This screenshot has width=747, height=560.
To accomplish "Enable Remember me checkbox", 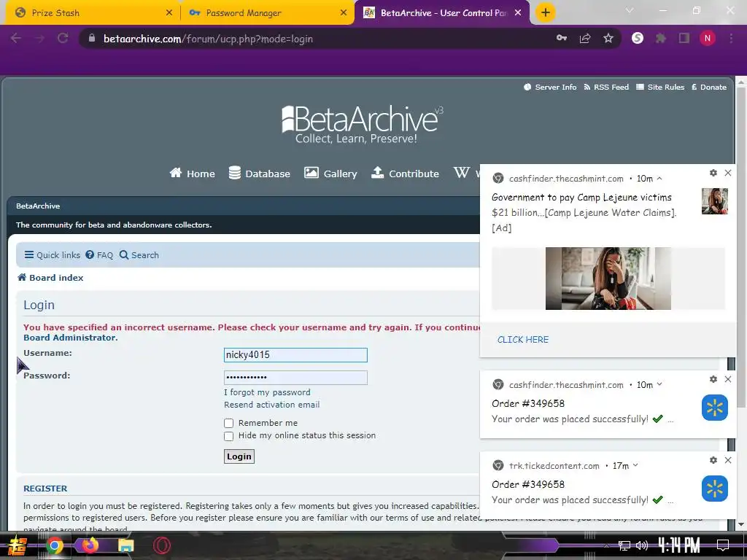I will click(228, 423).
